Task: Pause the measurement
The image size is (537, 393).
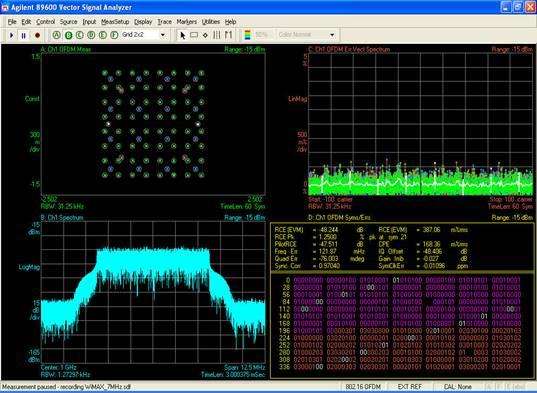Action: click(24, 35)
